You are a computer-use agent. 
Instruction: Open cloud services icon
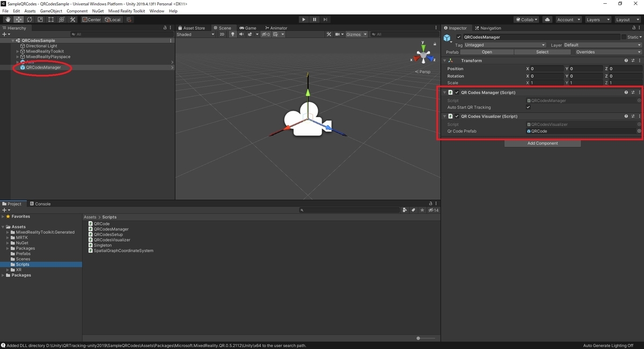pyautogui.click(x=547, y=19)
